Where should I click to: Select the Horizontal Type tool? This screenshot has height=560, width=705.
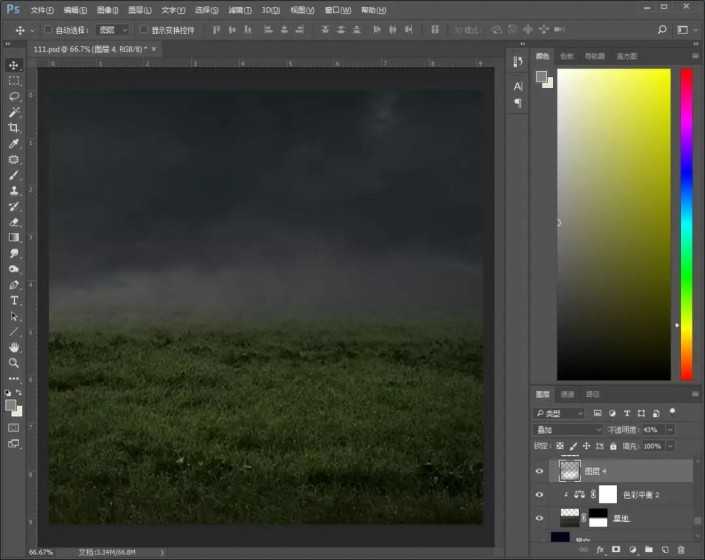click(x=14, y=300)
